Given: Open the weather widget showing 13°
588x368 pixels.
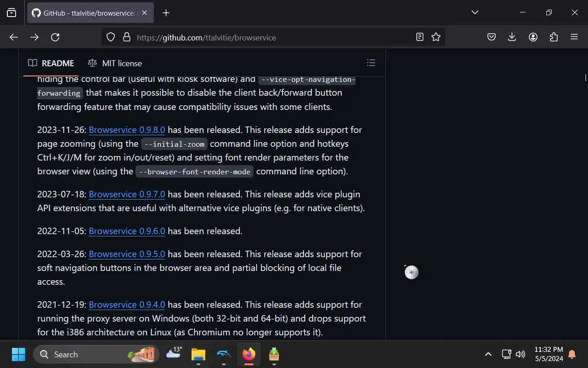Looking at the screenshot, I should pyautogui.click(x=174, y=354).
